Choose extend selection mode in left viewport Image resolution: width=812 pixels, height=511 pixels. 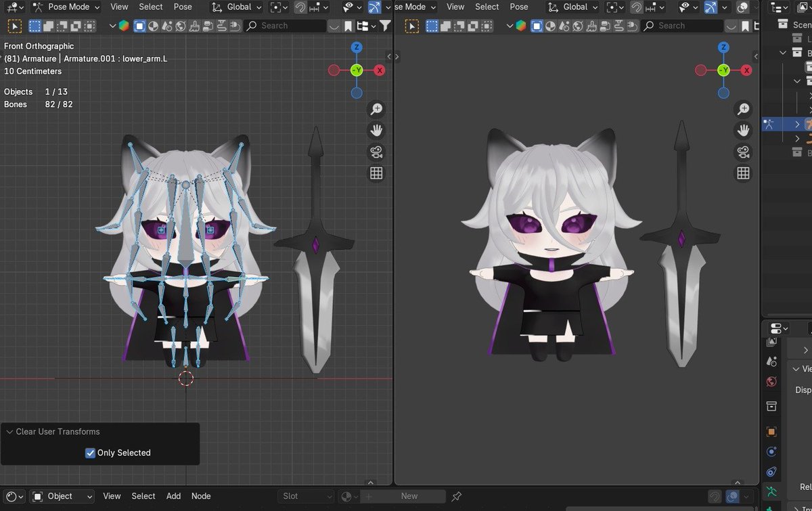click(x=47, y=26)
